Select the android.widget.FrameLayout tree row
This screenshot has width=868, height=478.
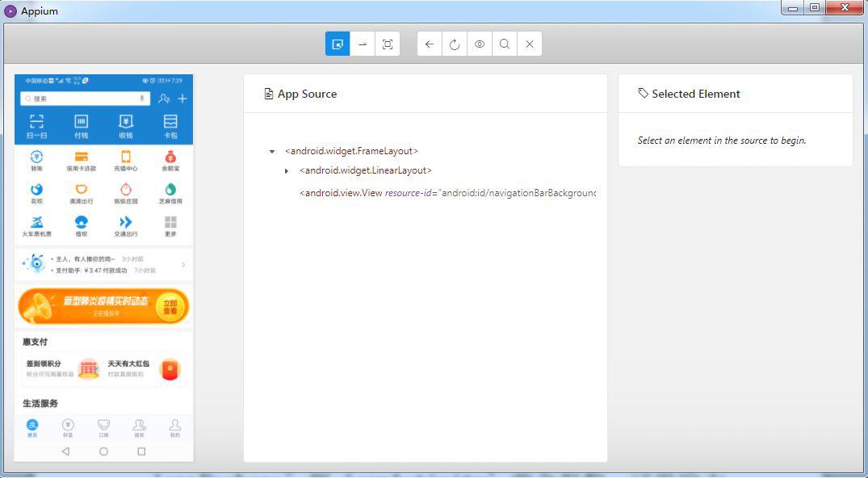pyautogui.click(x=351, y=151)
